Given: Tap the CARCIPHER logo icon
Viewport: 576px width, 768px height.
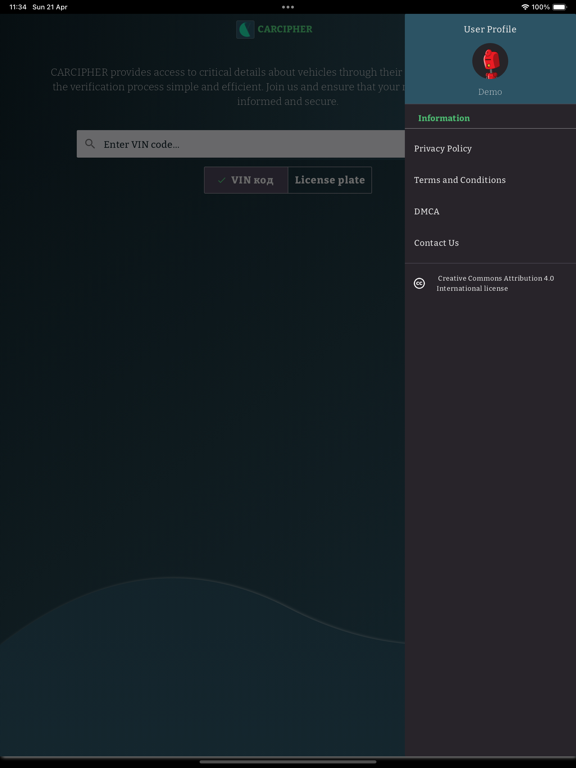Looking at the screenshot, I should click(245, 29).
